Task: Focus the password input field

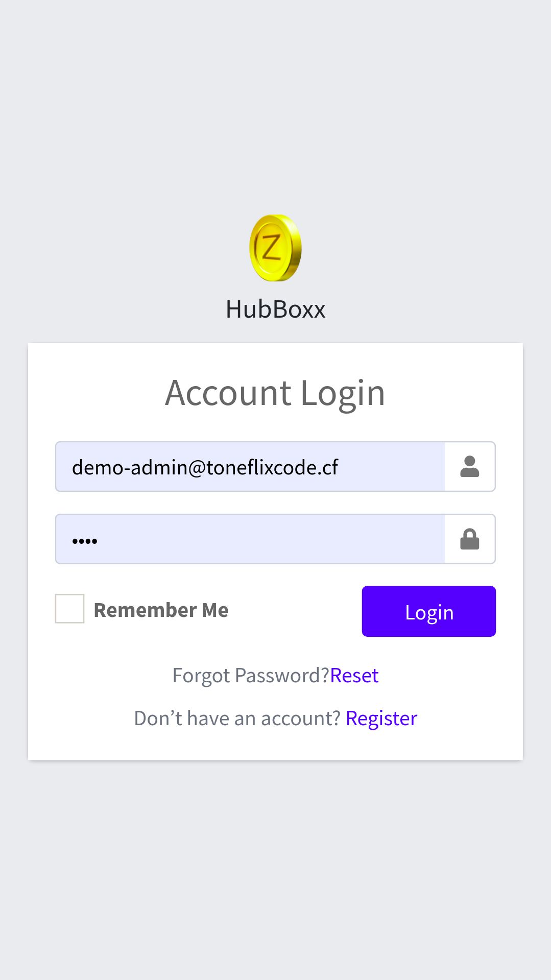Action: 250,539
